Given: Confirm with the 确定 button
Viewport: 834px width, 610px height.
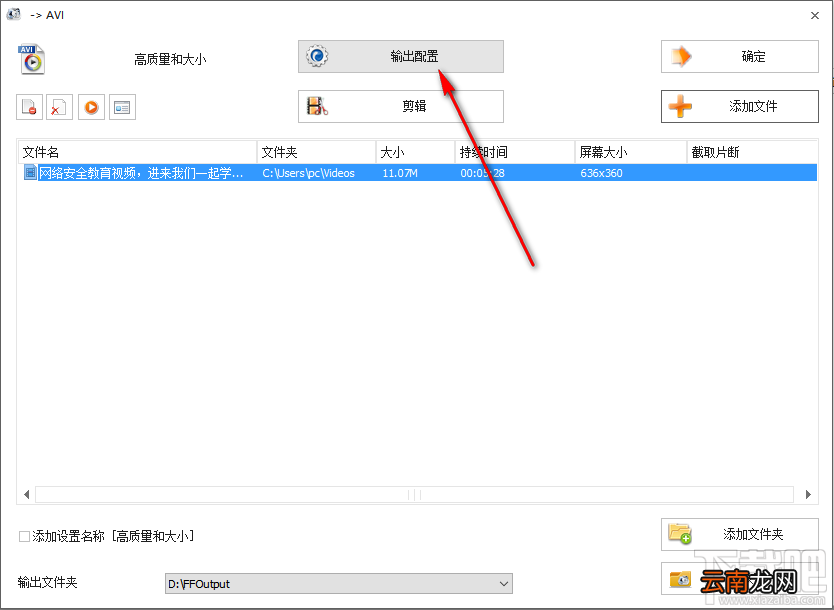Looking at the screenshot, I should pyautogui.click(x=739, y=56).
